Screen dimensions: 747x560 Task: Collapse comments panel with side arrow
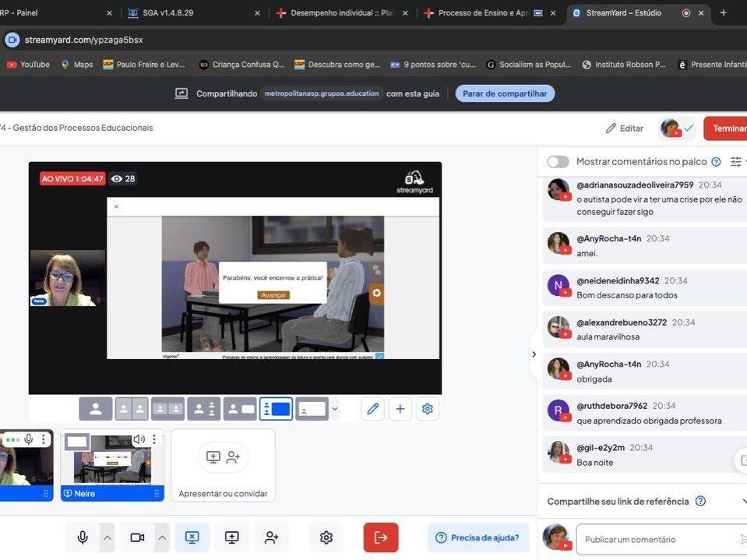click(x=534, y=354)
